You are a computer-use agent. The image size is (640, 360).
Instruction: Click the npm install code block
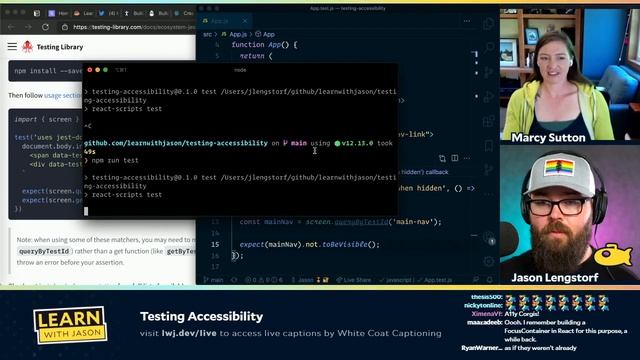45,71
